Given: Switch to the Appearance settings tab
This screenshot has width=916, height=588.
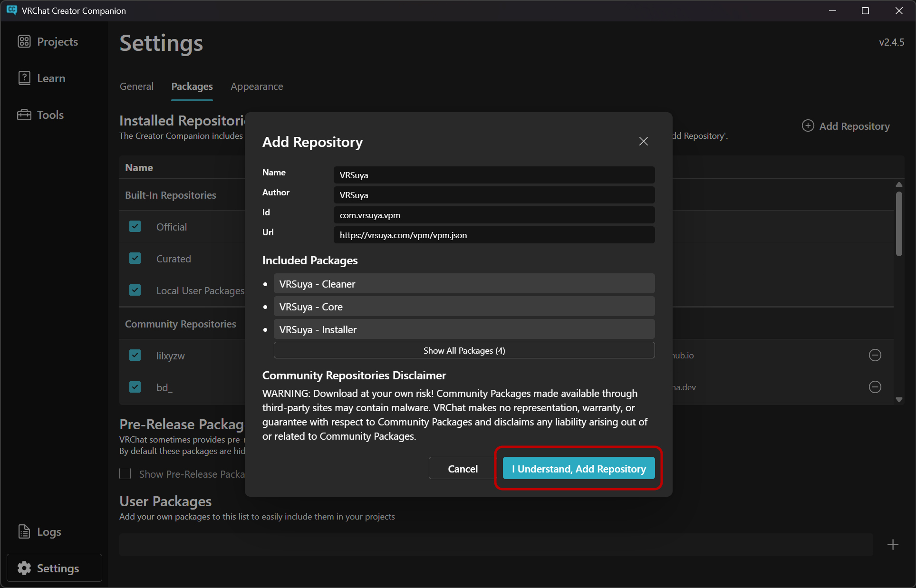Looking at the screenshot, I should click(257, 87).
